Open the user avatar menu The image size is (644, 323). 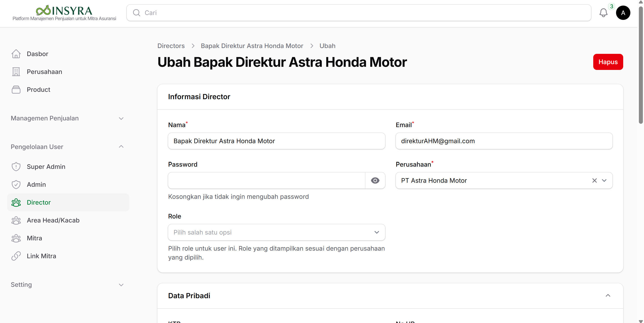(623, 13)
